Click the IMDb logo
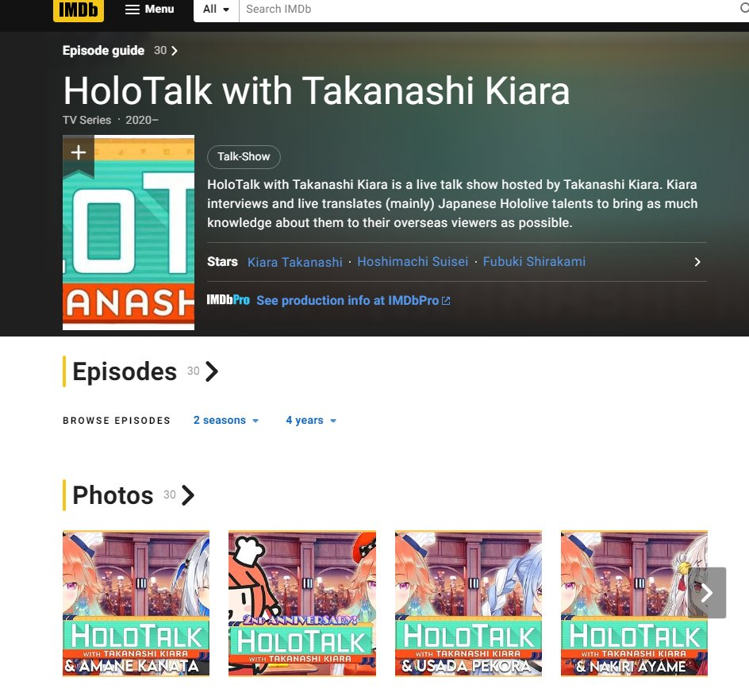The image size is (749, 700). point(79,10)
